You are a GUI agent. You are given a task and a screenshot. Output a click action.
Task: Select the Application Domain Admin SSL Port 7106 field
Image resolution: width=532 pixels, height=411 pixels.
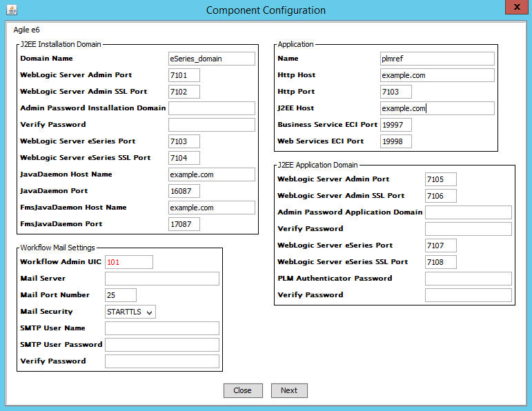pyautogui.click(x=441, y=196)
